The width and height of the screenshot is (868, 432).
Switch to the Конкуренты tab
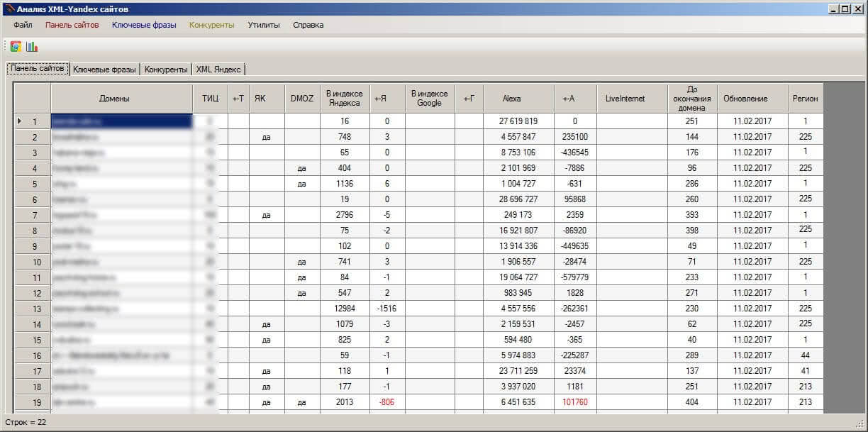click(x=166, y=70)
